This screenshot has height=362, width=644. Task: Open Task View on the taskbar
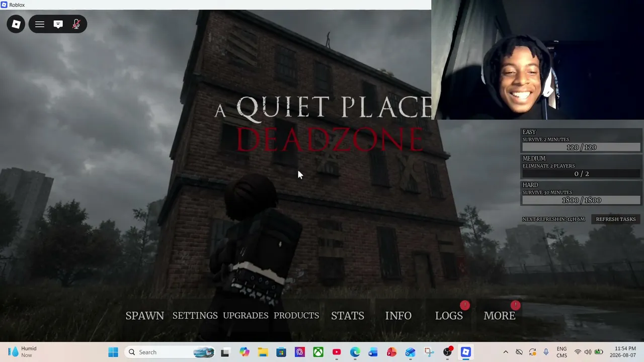click(x=225, y=352)
